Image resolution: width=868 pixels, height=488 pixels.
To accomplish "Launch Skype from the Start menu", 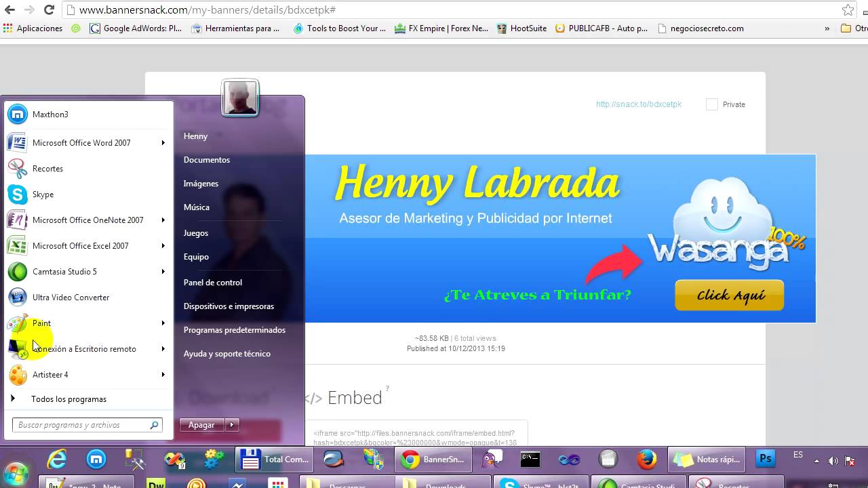I will point(88,195).
